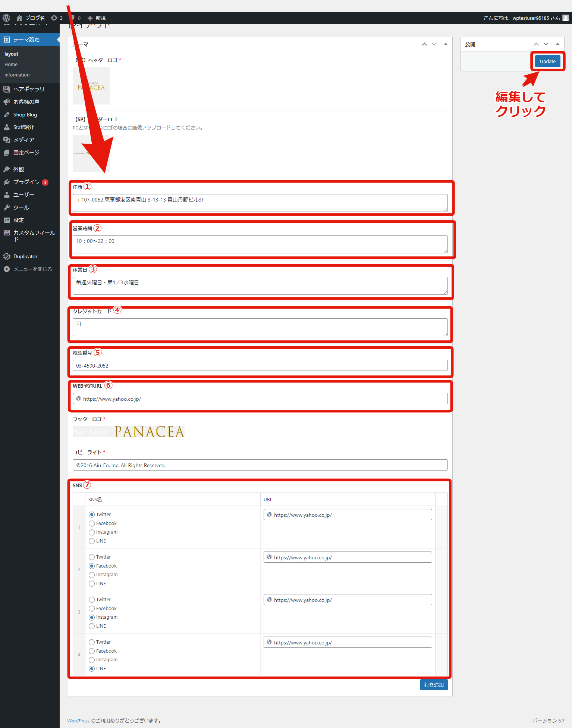
Task: Collapse sidebar with メニューを閉じる
Action: tap(32, 269)
